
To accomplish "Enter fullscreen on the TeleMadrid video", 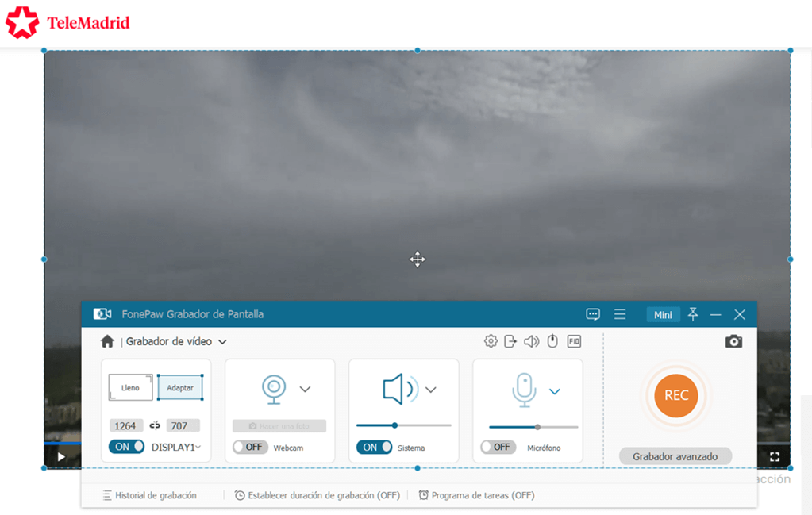I will point(775,456).
